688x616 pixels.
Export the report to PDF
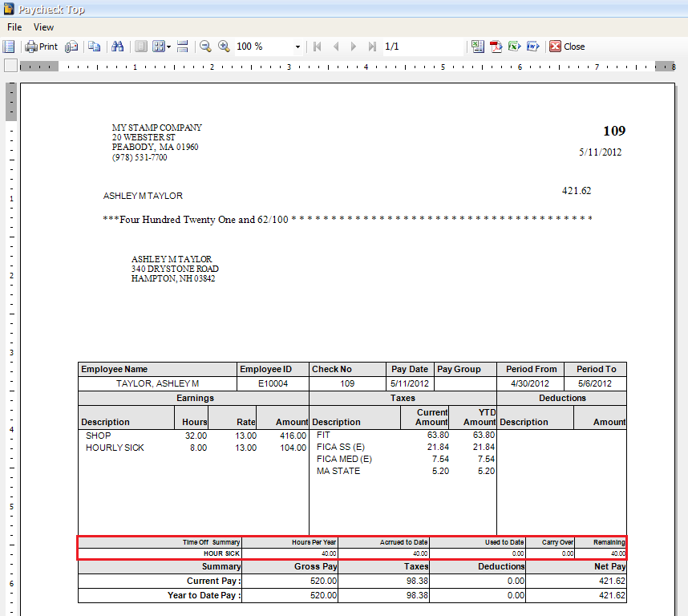tap(496, 47)
